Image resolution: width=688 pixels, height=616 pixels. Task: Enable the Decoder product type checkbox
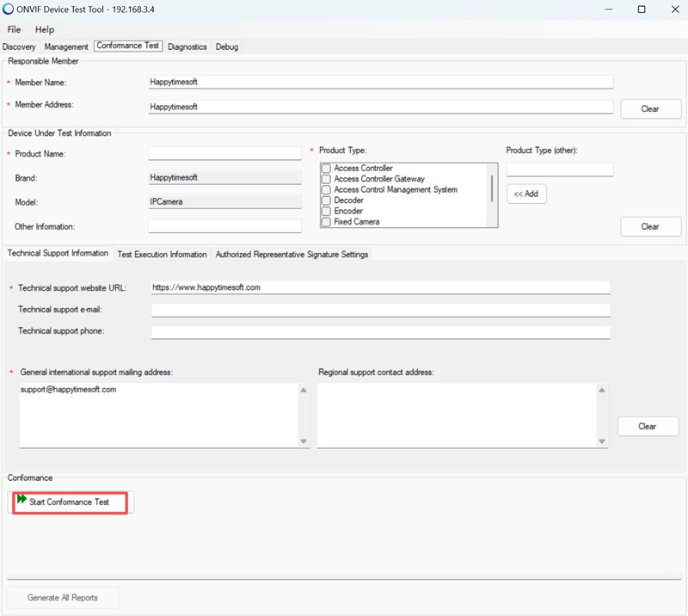[326, 200]
